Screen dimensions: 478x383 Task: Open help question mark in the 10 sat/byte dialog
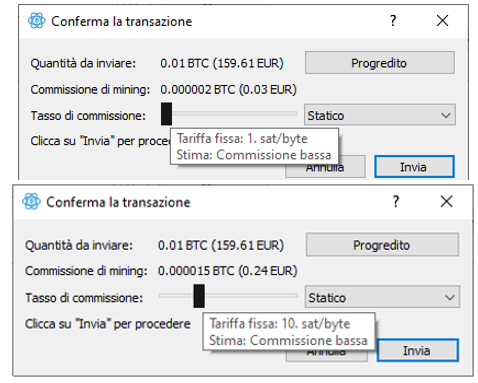tap(396, 201)
